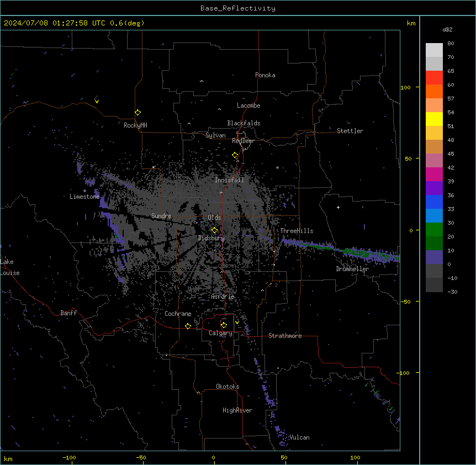Click the Drumheller city label

coord(352,269)
